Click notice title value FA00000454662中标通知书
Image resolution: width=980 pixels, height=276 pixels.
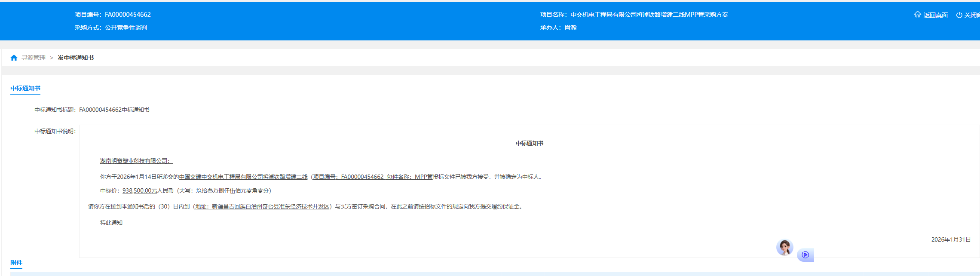(x=114, y=110)
